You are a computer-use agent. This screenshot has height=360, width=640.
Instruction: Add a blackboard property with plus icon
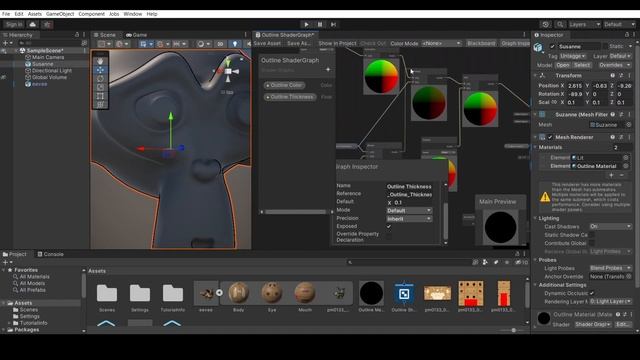pos(328,69)
